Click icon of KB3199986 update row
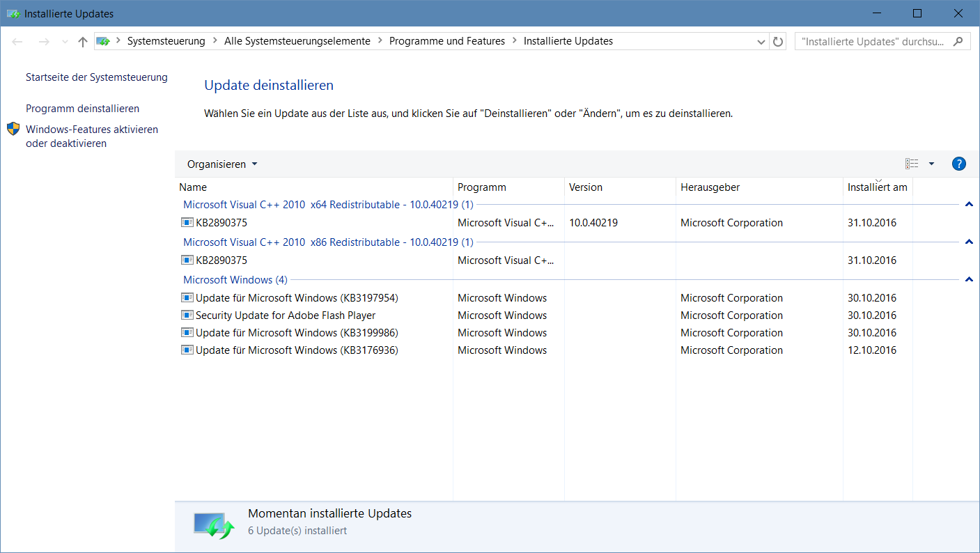Image resolution: width=980 pixels, height=553 pixels. click(x=187, y=332)
